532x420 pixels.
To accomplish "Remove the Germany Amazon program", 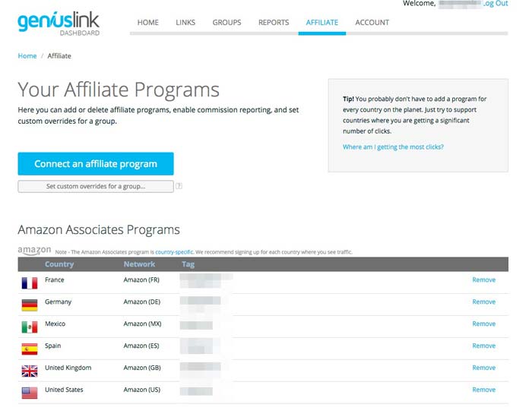I will 484,302.
